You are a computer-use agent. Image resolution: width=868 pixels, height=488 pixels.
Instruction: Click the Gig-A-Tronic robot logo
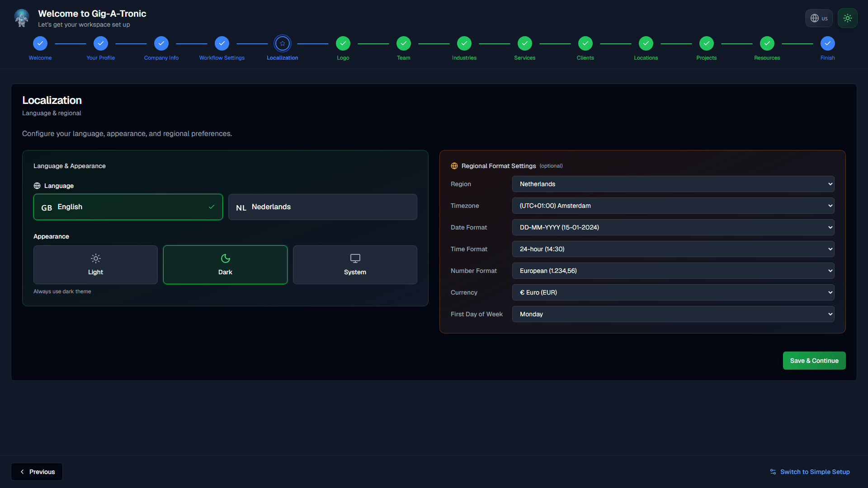click(22, 18)
